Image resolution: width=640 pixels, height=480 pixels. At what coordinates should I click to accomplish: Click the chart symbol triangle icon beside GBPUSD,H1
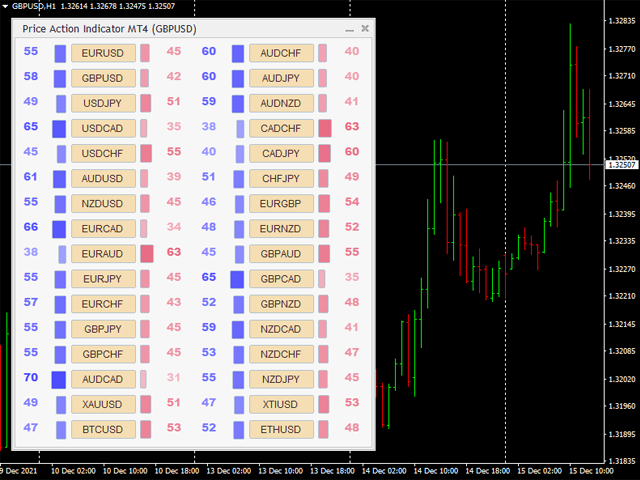click(5, 6)
